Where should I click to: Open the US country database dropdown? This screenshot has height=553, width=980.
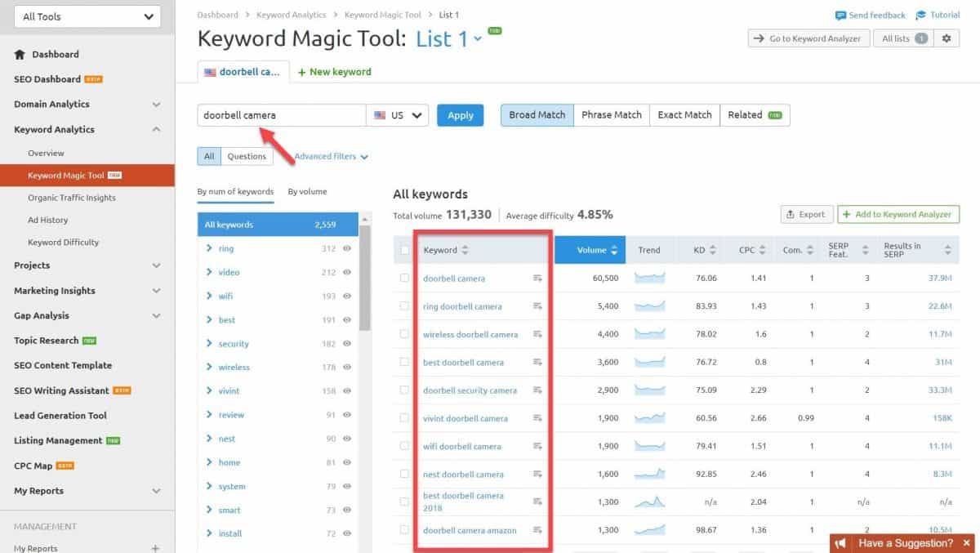click(398, 115)
